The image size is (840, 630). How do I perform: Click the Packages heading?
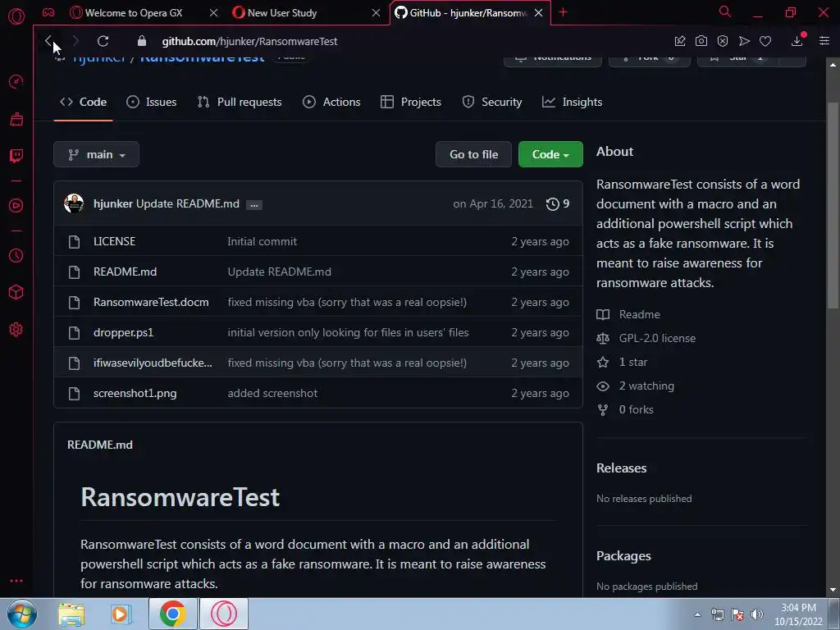tap(623, 556)
